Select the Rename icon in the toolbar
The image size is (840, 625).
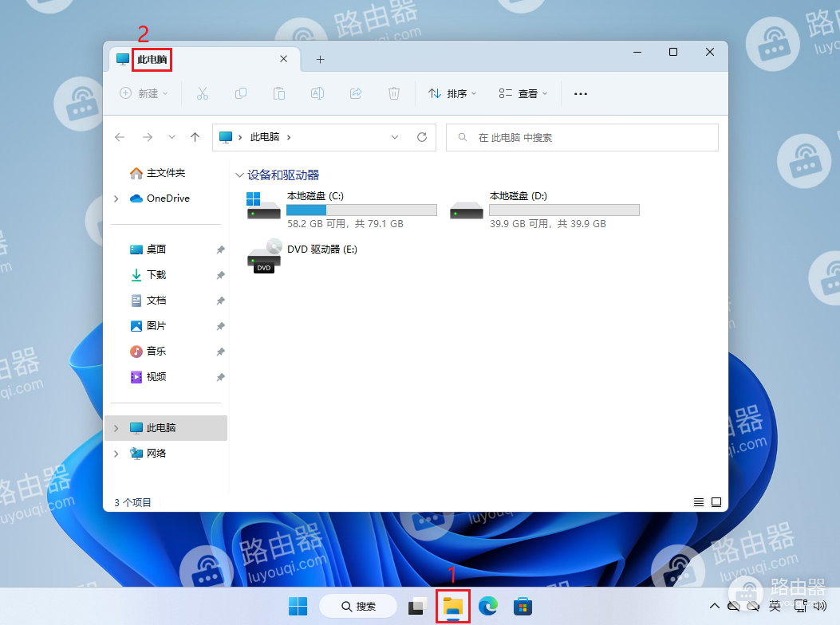pos(317,93)
